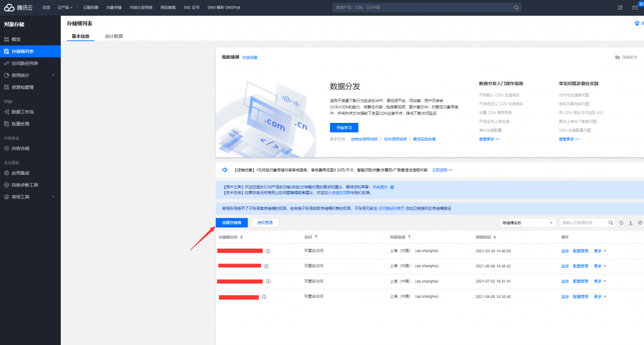Click the QR code icon in top bar
Screen dimensions: 644x345
pos(620,8)
